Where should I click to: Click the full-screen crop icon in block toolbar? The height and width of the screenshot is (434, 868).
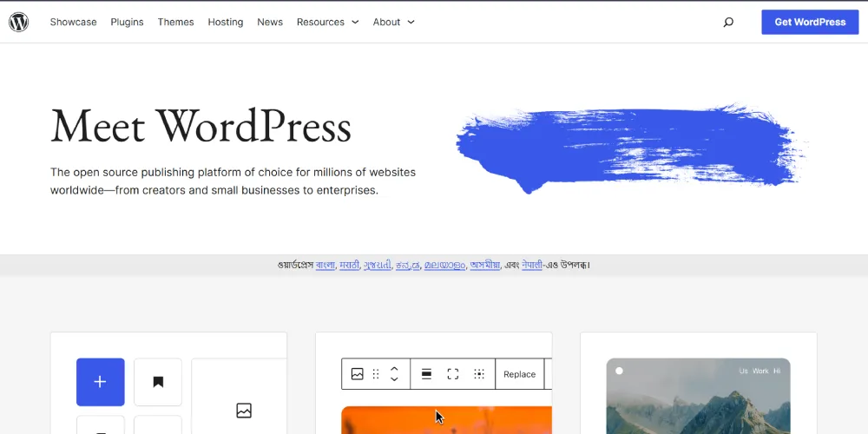coord(453,374)
